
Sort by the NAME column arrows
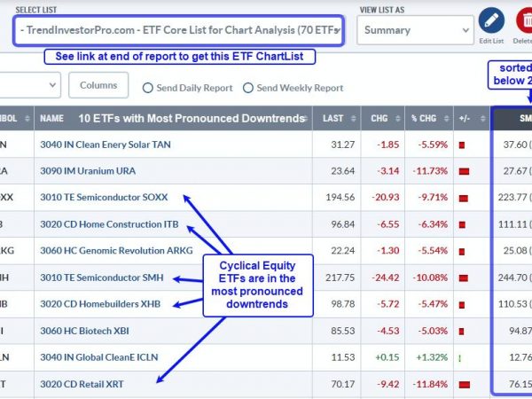coord(305,119)
